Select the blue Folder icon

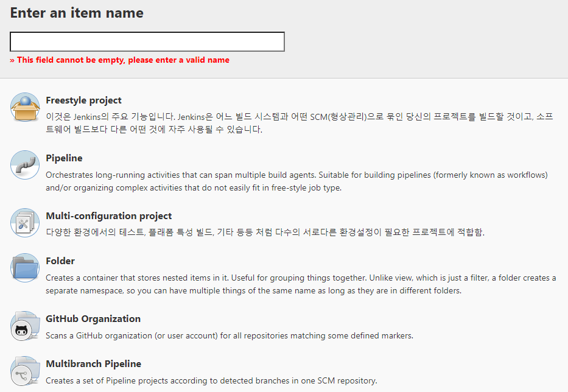pos(25,268)
